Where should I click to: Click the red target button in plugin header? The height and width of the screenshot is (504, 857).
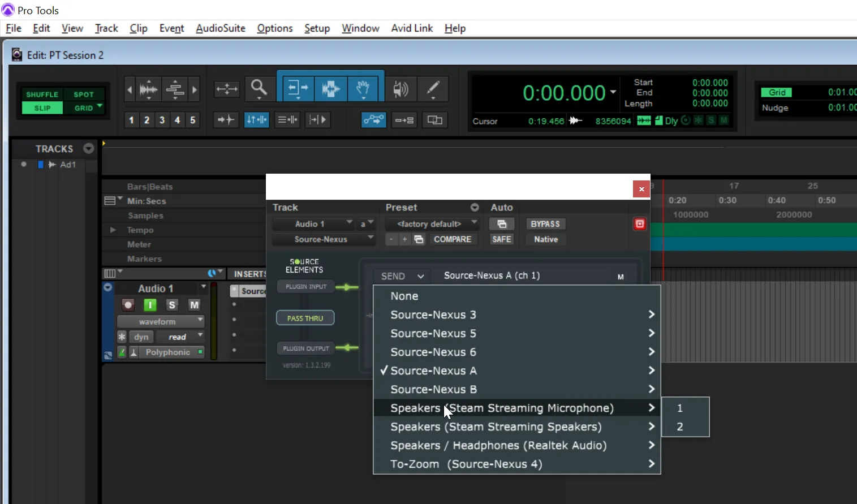point(639,224)
